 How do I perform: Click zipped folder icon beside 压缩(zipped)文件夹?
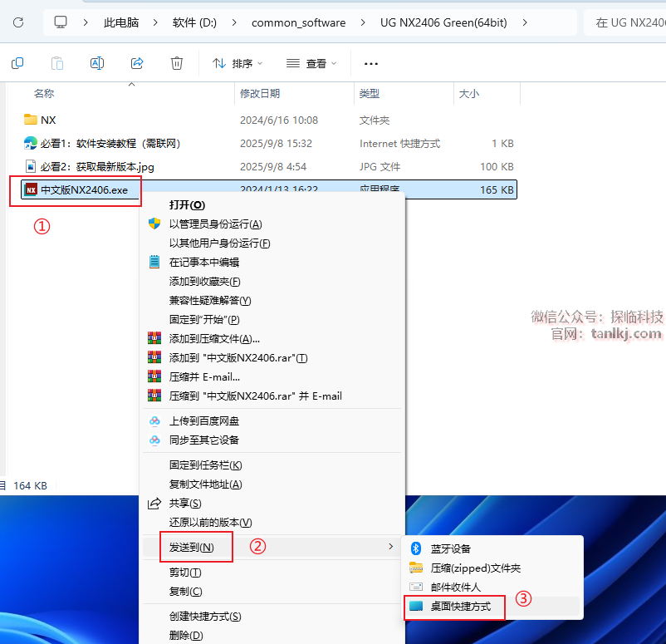(416, 568)
